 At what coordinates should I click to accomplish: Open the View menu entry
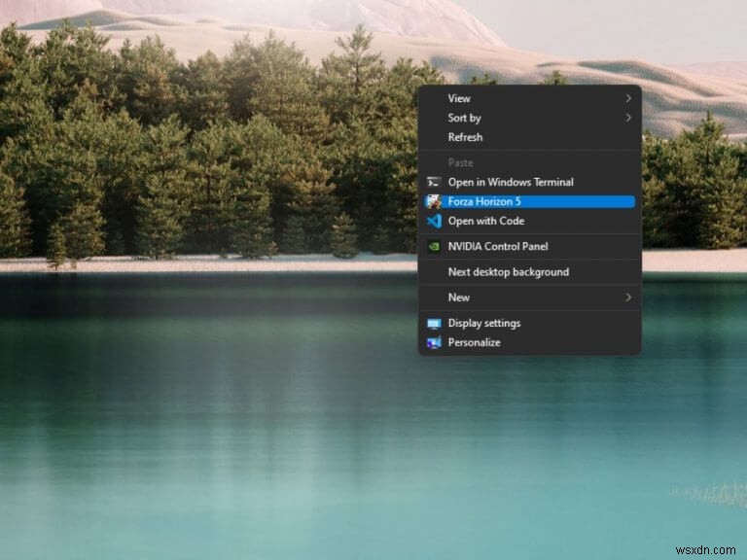529,98
